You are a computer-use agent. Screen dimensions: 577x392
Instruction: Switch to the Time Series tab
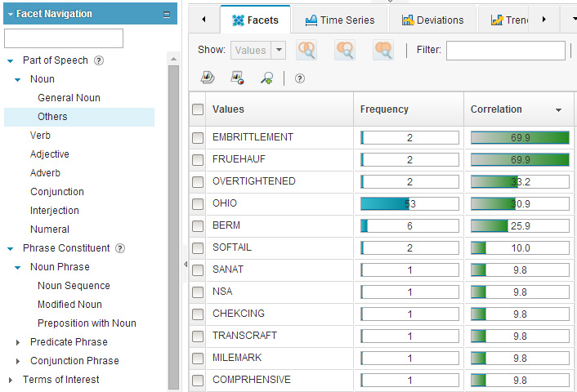coord(340,20)
